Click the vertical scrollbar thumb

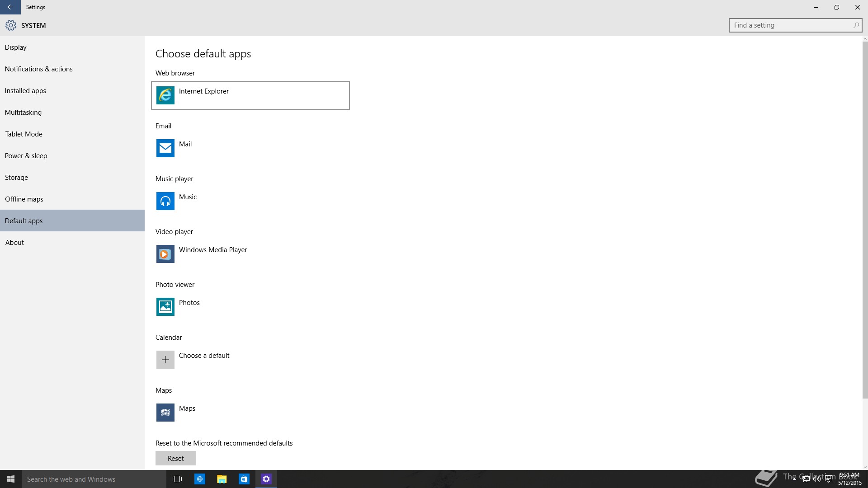coord(865,220)
